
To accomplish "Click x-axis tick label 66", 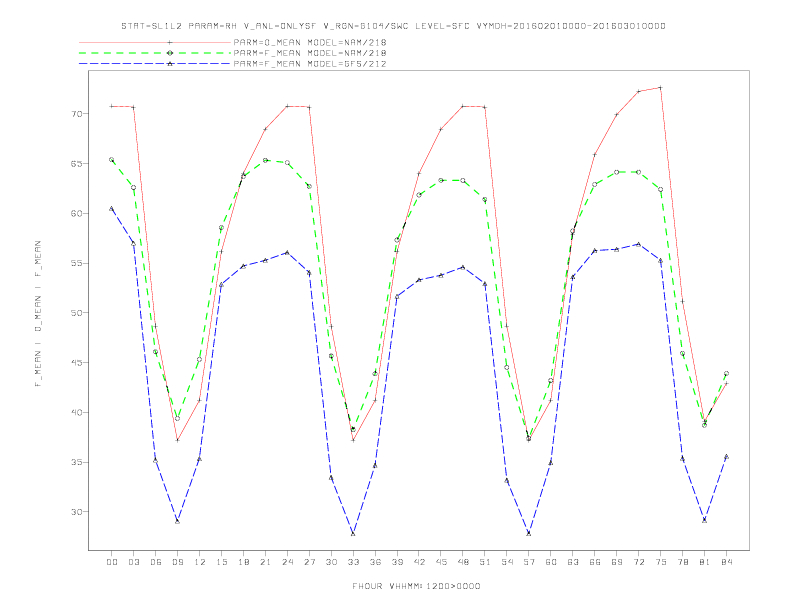I will pyautogui.click(x=595, y=562).
